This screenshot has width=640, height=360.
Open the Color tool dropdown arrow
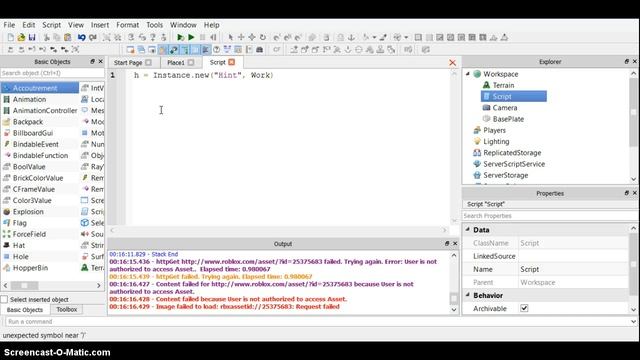click(374, 38)
